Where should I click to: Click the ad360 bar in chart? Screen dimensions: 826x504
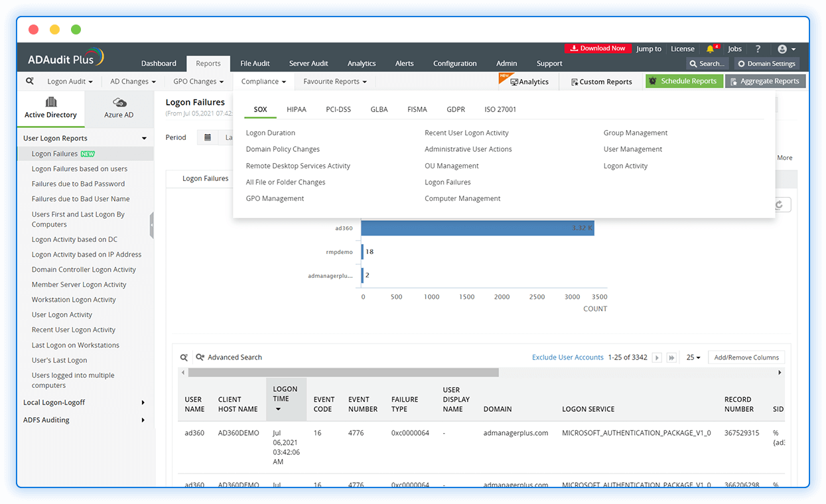pyautogui.click(x=478, y=227)
